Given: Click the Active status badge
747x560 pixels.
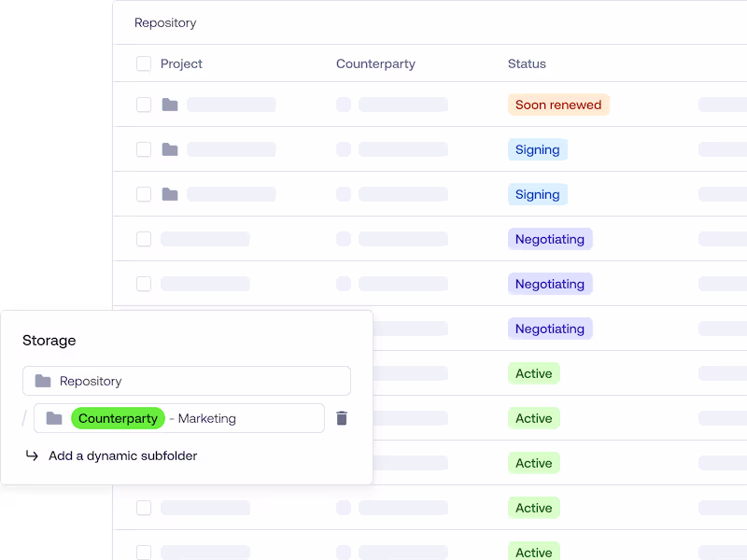Looking at the screenshot, I should click(x=533, y=373).
